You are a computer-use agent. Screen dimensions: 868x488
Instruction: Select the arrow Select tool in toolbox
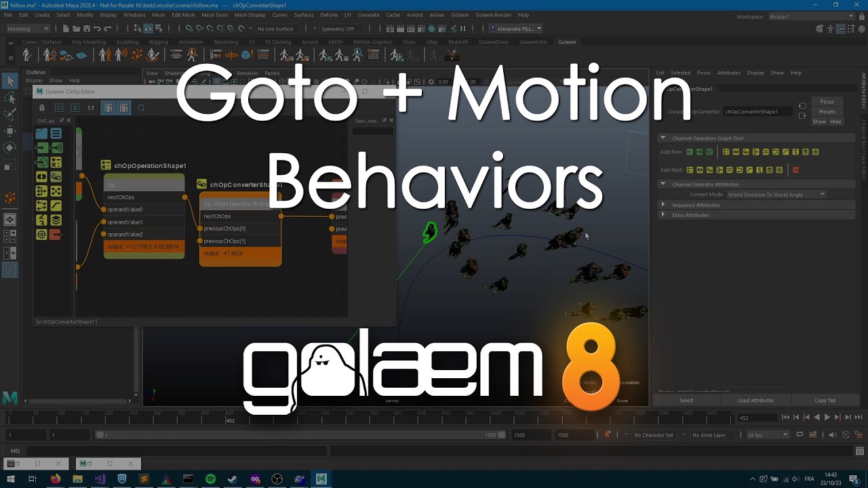point(9,81)
